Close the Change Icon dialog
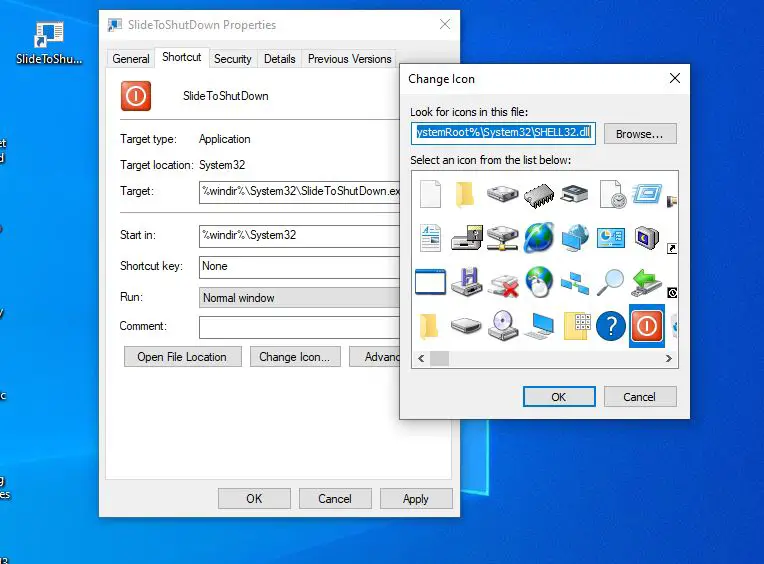The width and height of the screenshot is (764, 564). (x=675, y=78)
